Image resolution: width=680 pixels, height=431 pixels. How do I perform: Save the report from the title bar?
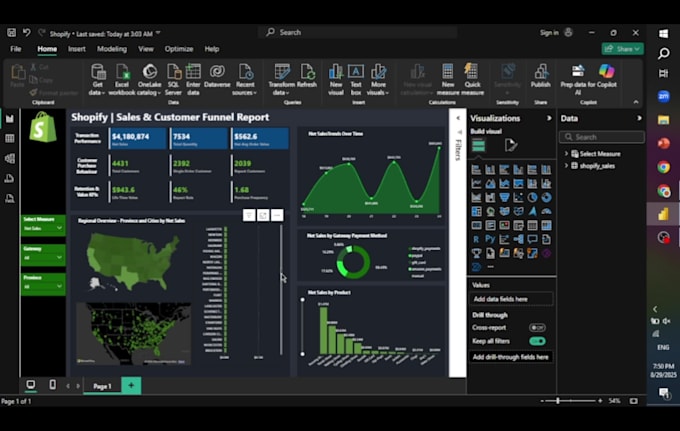[11, 33]
